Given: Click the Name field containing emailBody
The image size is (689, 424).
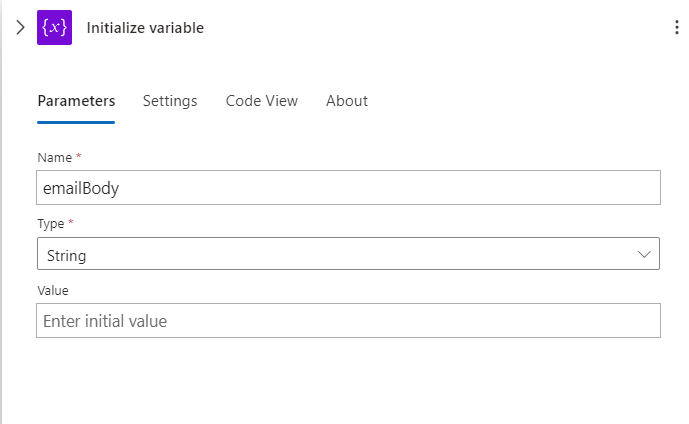Looking at the screenshot, I should (348, 187).
